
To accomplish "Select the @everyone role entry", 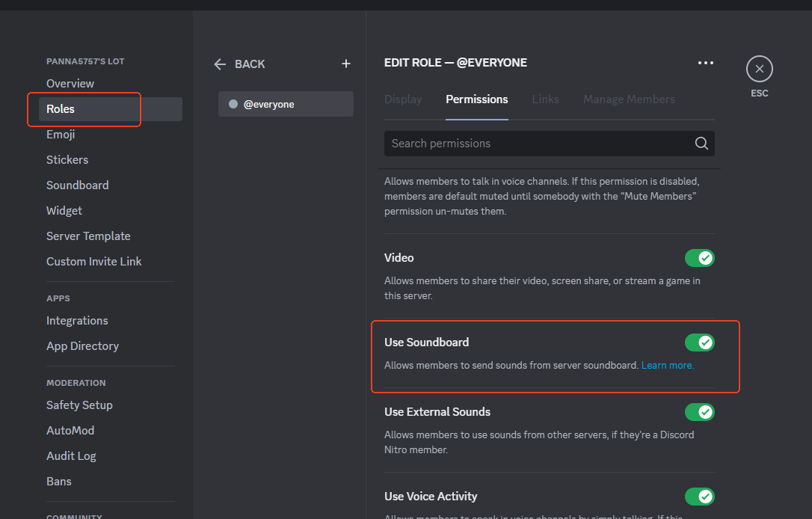I will (x=286, y=103).
